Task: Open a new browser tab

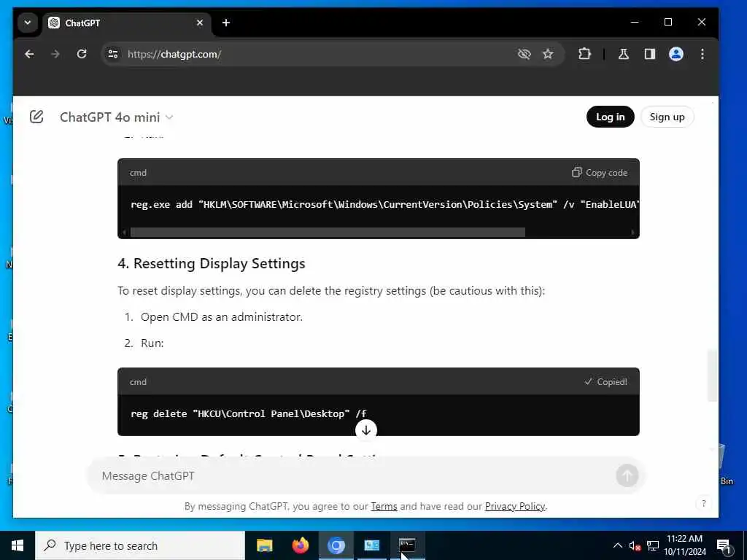Action: point(226,23)
